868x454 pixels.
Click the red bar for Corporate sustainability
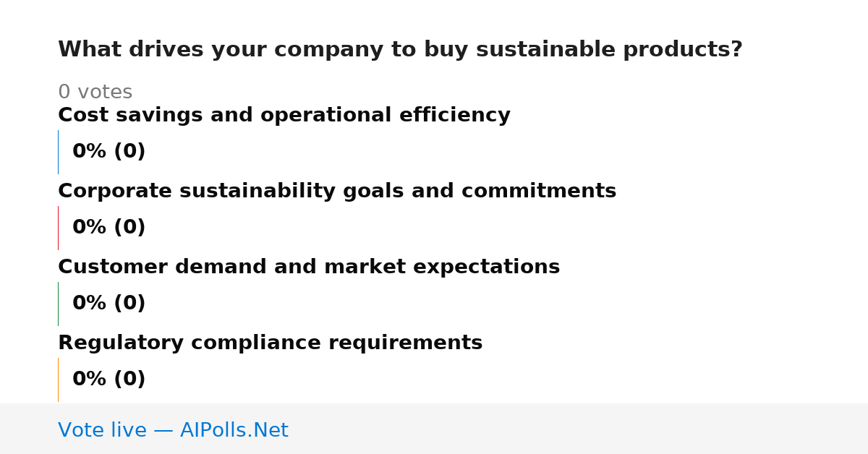pos(58,228)
